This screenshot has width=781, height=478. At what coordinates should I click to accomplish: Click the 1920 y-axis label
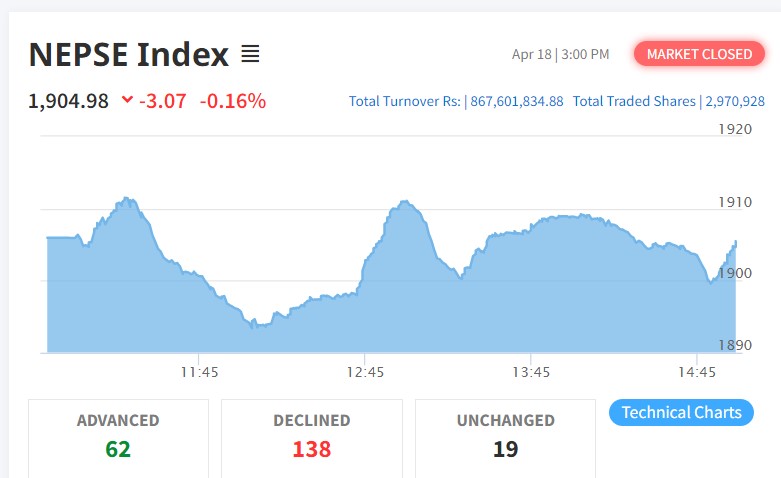click(x=735, y=129)
